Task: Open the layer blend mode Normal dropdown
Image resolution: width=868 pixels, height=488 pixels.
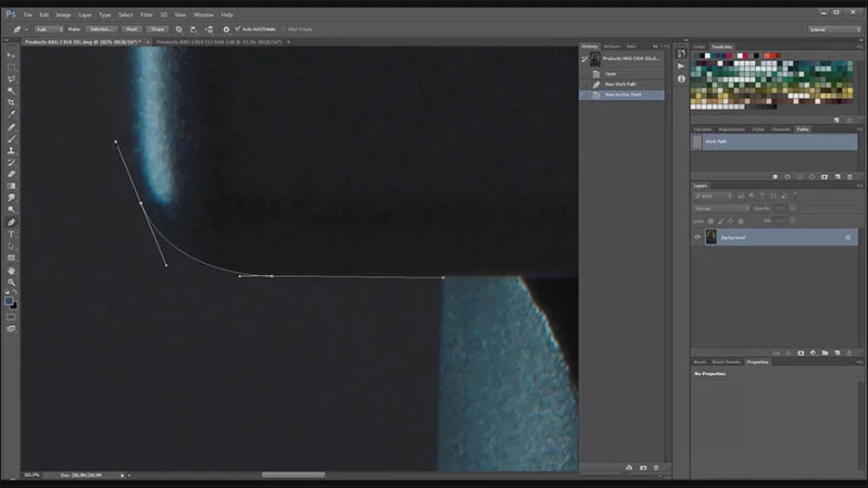Action: tap(722, 208)
